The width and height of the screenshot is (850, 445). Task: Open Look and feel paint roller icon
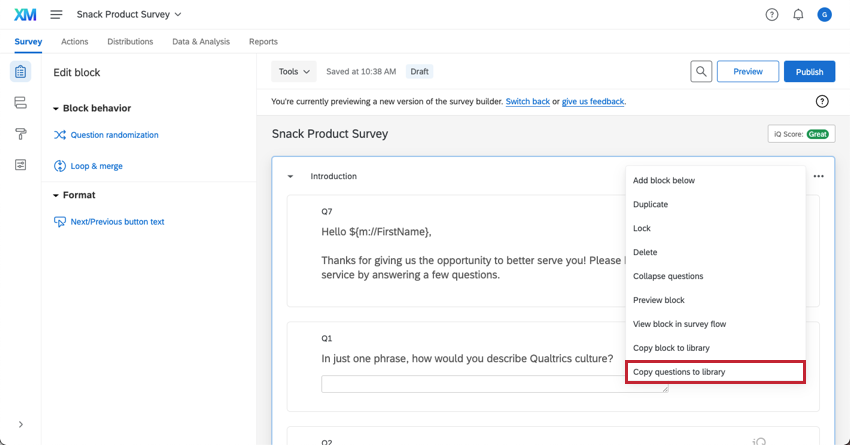pos(21,134)
